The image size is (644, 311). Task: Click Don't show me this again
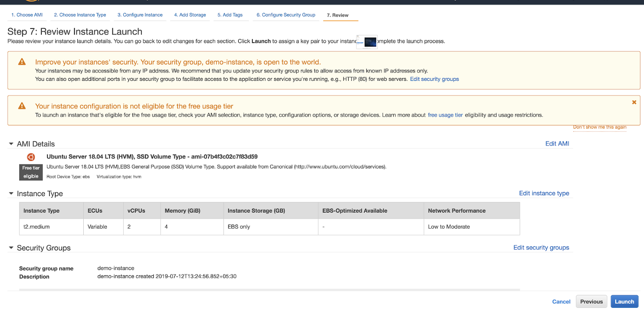point(600,127)
